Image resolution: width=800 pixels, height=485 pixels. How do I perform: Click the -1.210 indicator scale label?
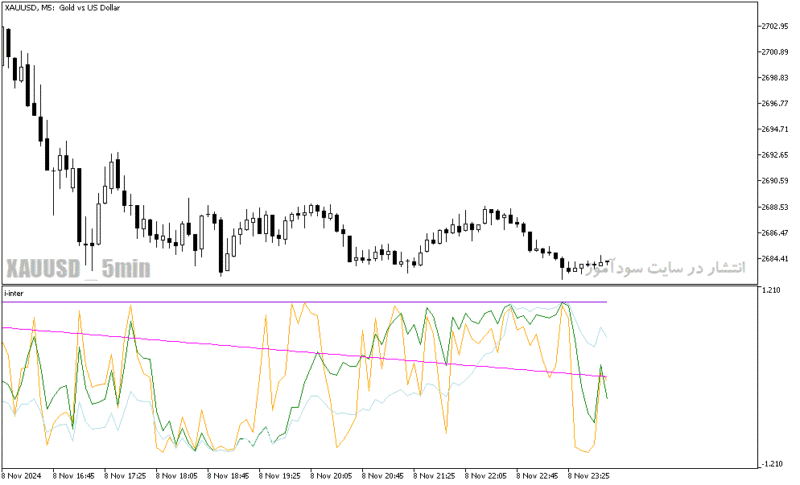(771, 464)
